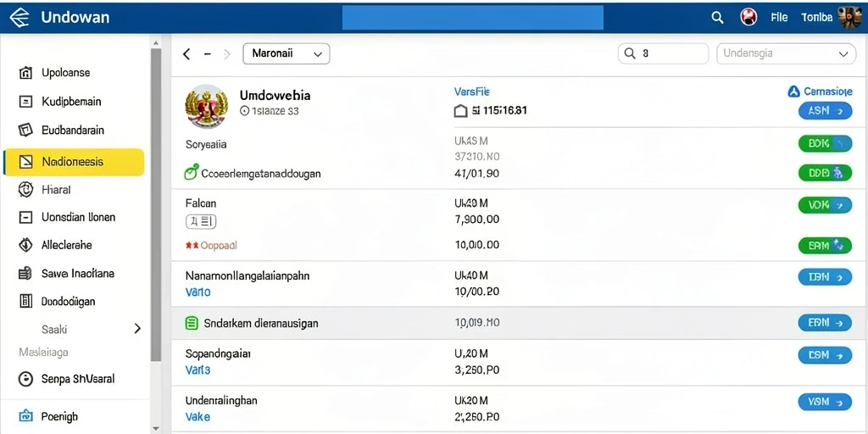
Task: Open the Cemasiote link
Action: (x=828, y=92)
